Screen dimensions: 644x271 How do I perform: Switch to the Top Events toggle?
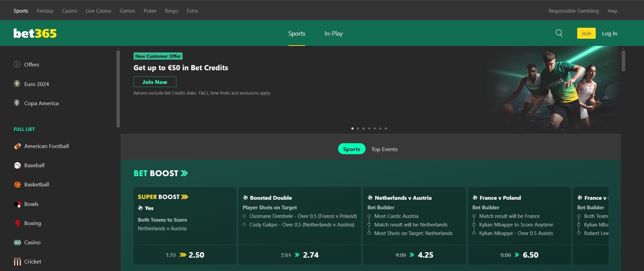point(384,149)
